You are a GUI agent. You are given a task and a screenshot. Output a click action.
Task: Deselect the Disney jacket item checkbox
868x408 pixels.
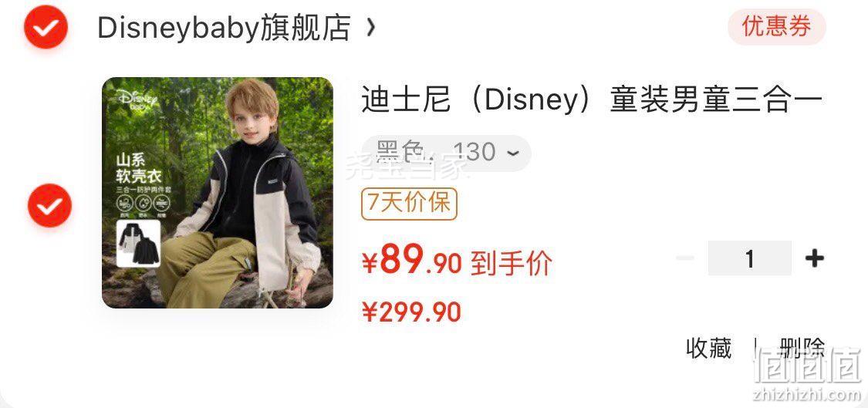pos(50,205)
